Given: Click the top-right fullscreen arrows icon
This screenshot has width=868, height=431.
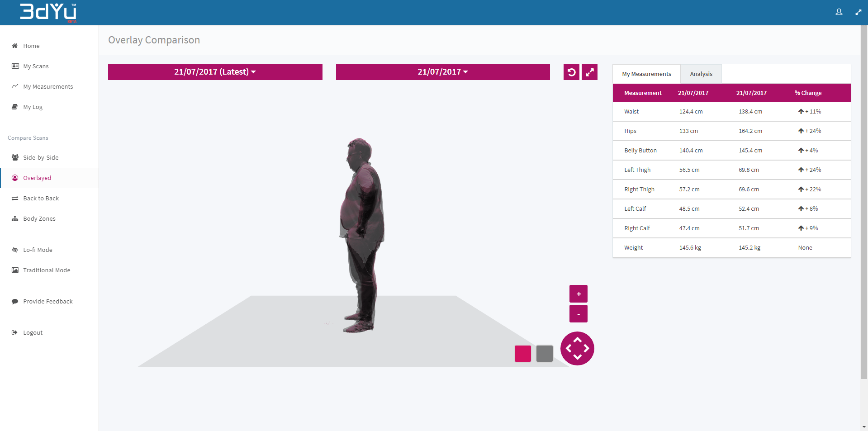Looking at the screenshot, I should tap(858, 12).
